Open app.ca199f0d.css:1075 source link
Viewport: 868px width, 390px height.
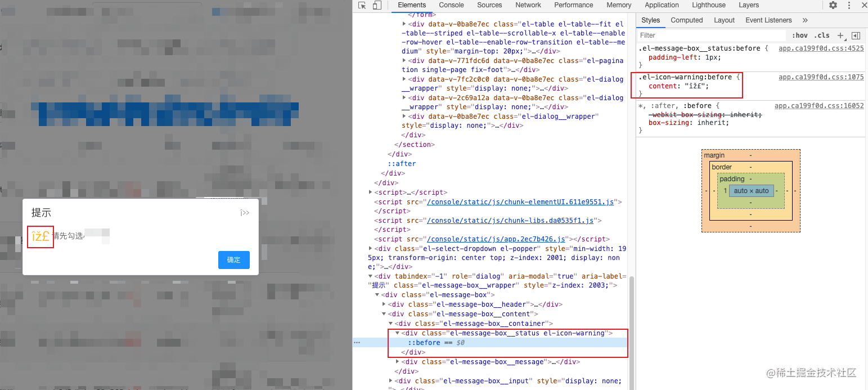pos(821,77)
